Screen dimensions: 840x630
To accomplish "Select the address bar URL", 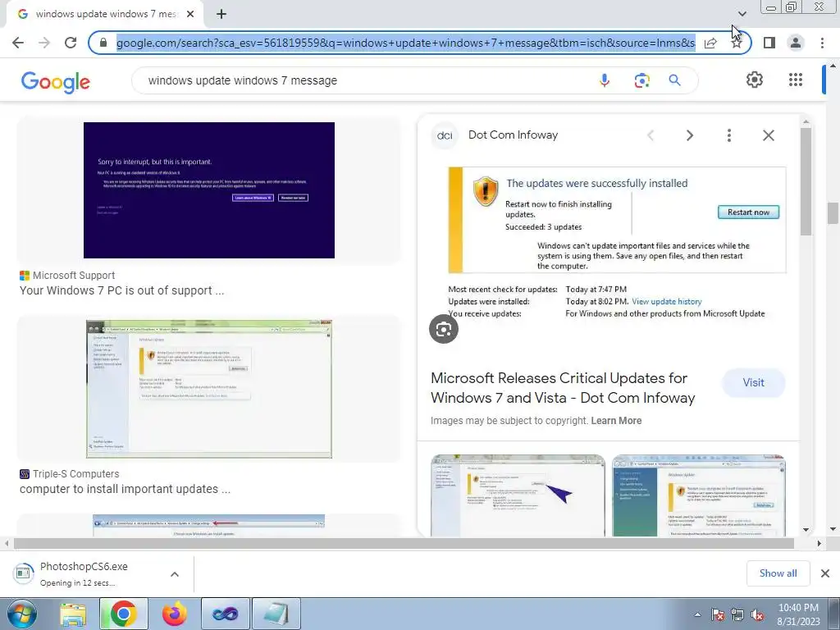I will 405,43.
